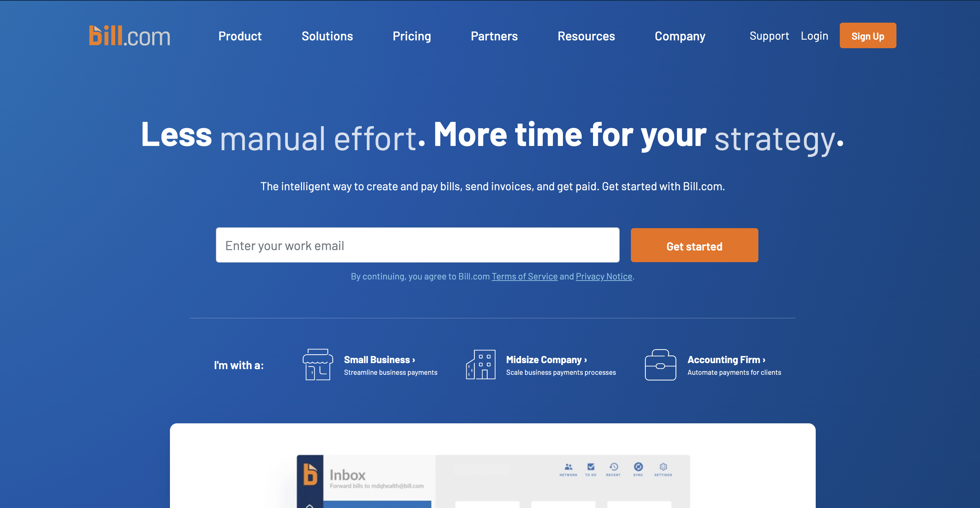Open the Solutions menu
The height and width of the screenshot is (508, 980).
coord(327,36)
